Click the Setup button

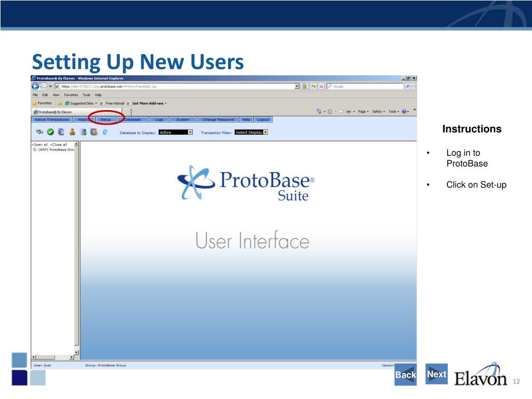(105, 120)
